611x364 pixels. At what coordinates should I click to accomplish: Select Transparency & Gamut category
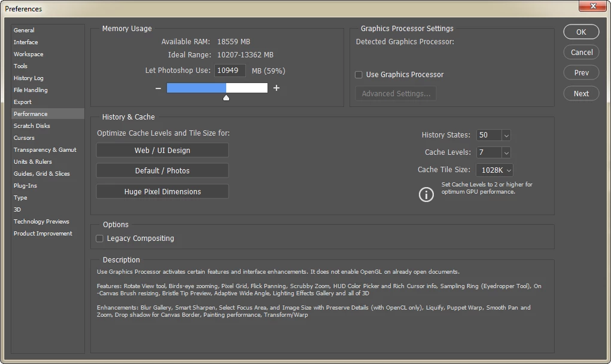coord(47,150)
